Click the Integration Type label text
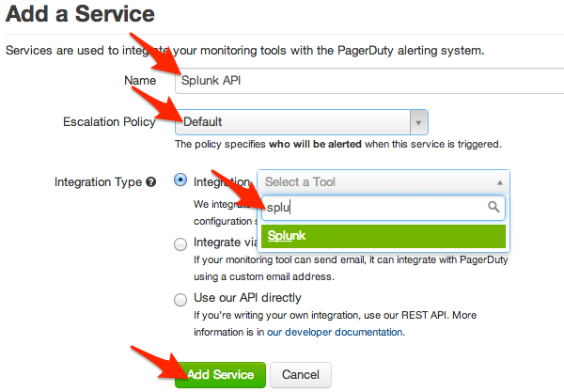564x392 pixels. coord(98,181)
